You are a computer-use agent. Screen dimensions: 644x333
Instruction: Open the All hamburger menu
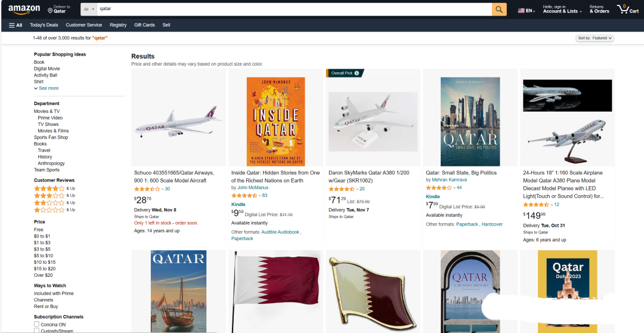click(16, 25)
